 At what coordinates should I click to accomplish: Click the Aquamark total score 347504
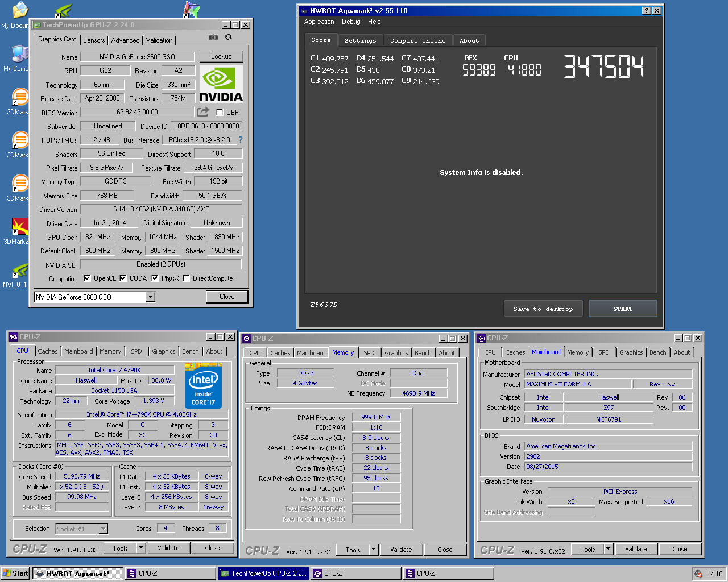tap(604, 66)
